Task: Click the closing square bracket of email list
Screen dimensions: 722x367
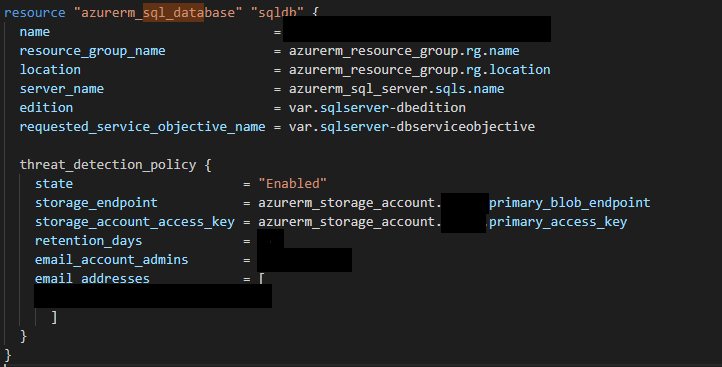Action: click(54, 317)
